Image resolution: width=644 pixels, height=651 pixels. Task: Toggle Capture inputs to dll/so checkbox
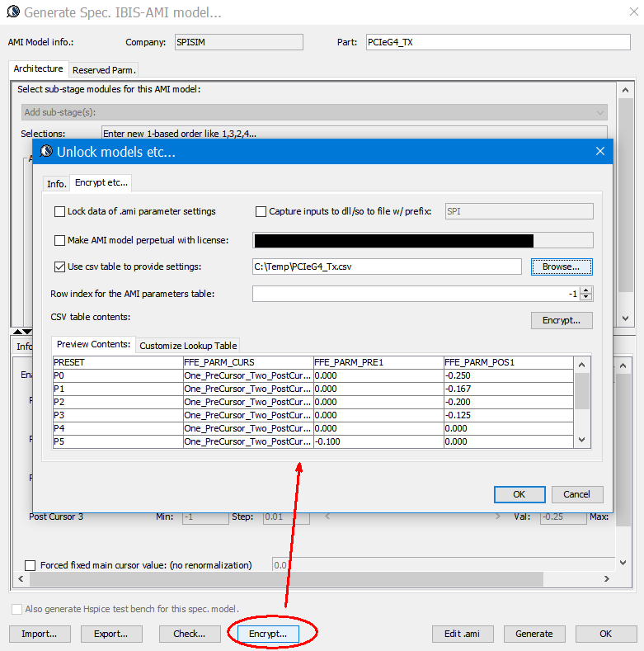pyautogui.click(x=261, y=211)
